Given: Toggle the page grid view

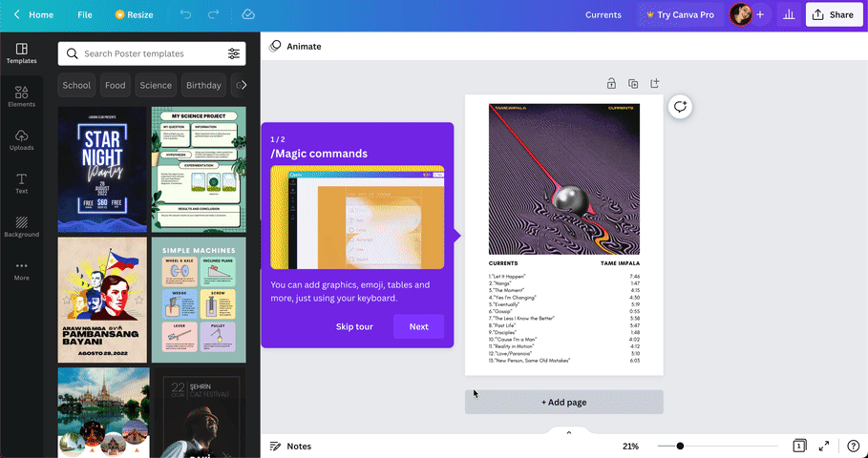Looking at the screenshot, I should click(799, 446).
